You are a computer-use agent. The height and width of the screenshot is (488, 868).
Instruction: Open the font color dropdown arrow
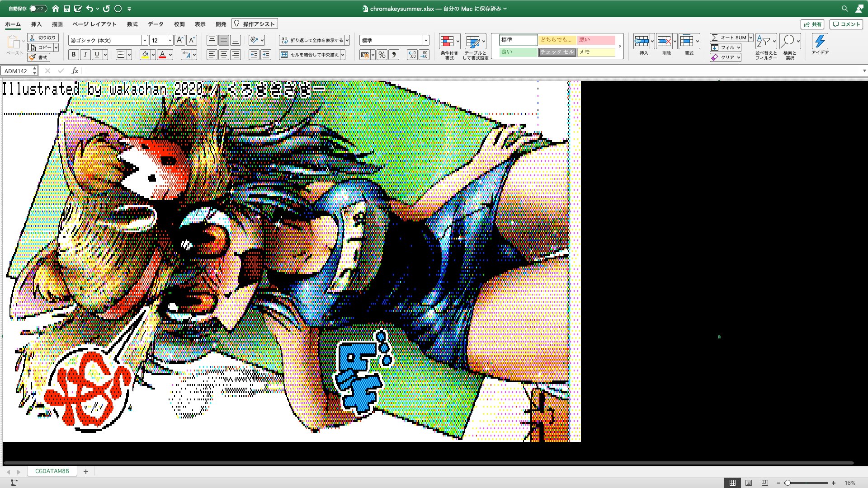(170, 55)
